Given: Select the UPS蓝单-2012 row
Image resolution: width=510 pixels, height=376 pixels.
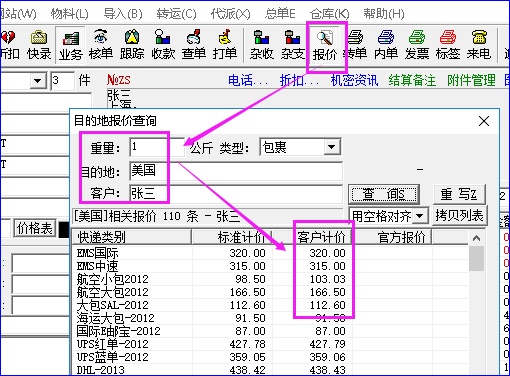Looking at the screenshot, I should tap(270, 357).
